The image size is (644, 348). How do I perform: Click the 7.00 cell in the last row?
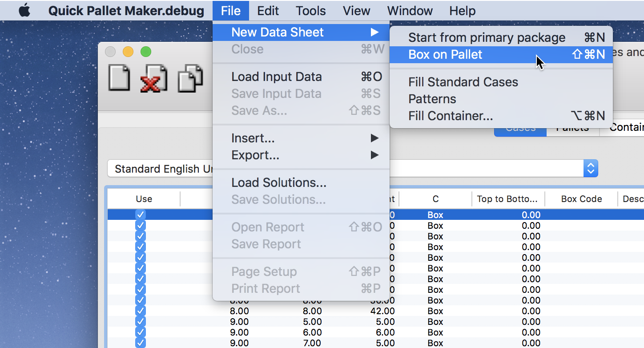click(312, 343)
